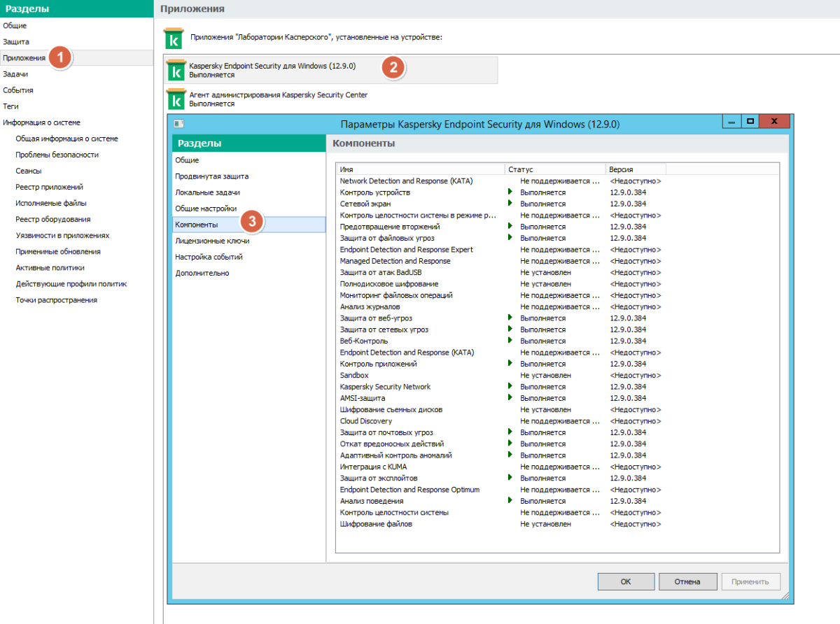The image size is (840, 624).
Task: Click the running arrow beside Контроль приложений
Action: [510, 364]
